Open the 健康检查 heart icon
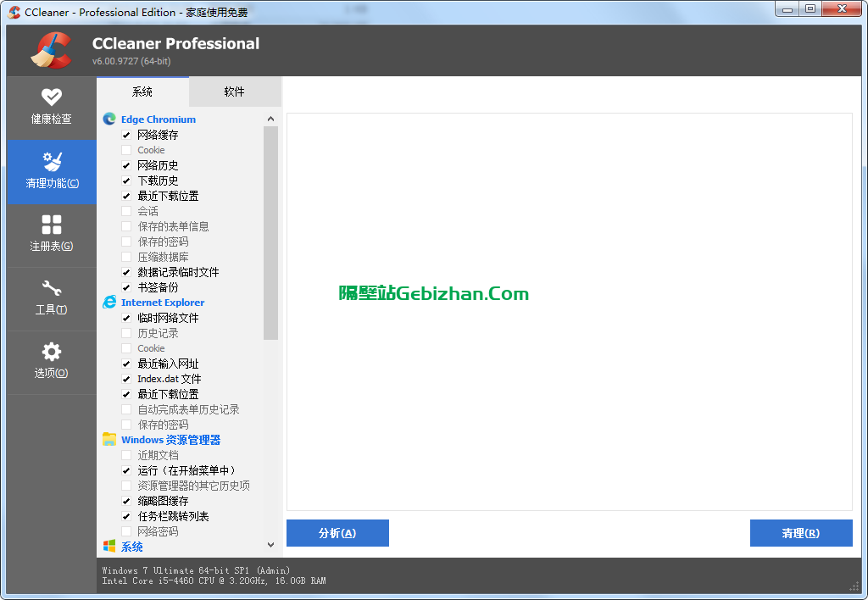The width and height of the screenshot is (868, 600). pyautogui.click(x=52, y=97)
